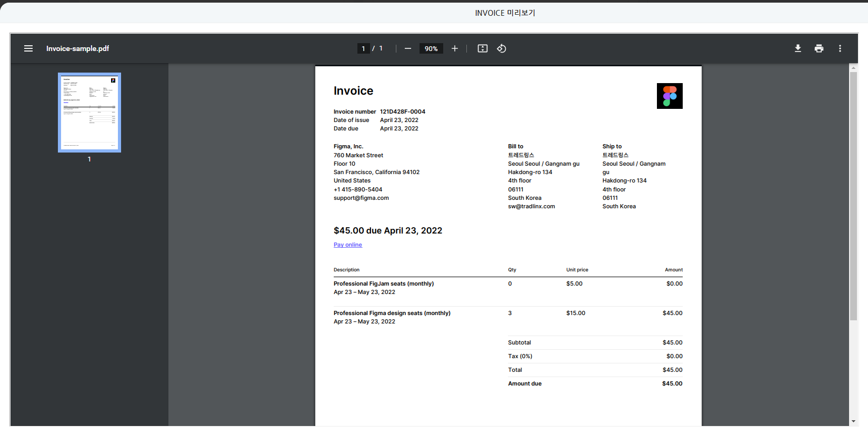Click the Date due label
868x436 pixels.
click(x=346, y=128)
